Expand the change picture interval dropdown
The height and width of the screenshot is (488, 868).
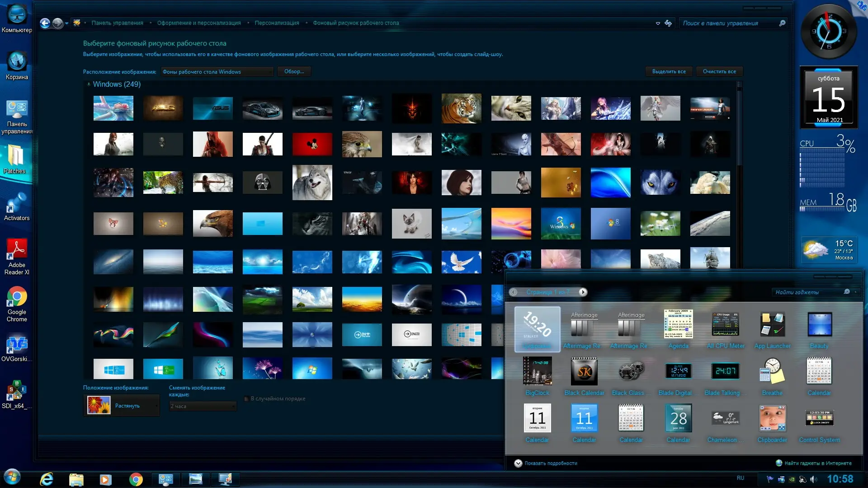point(203,406)
